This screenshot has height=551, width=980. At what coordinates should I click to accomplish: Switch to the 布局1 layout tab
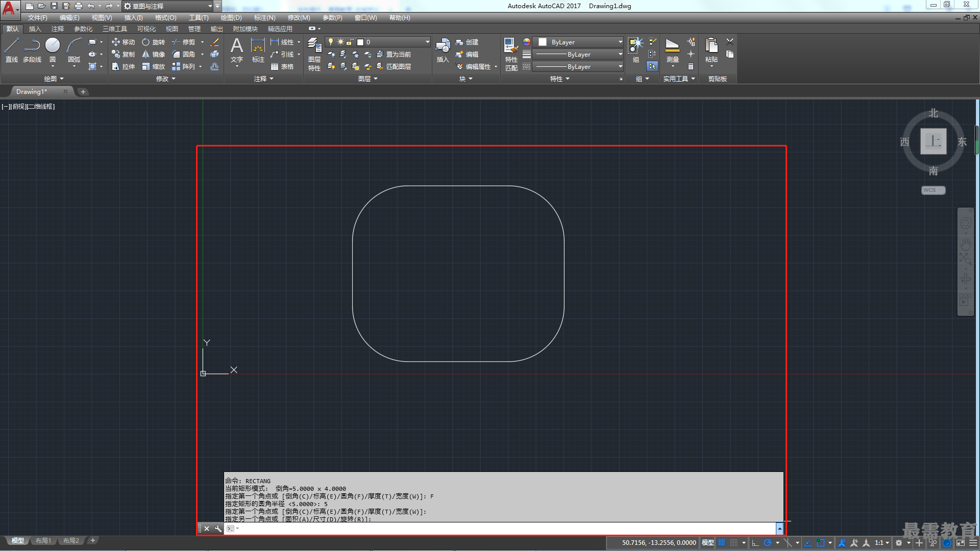(x=43, y=541)
